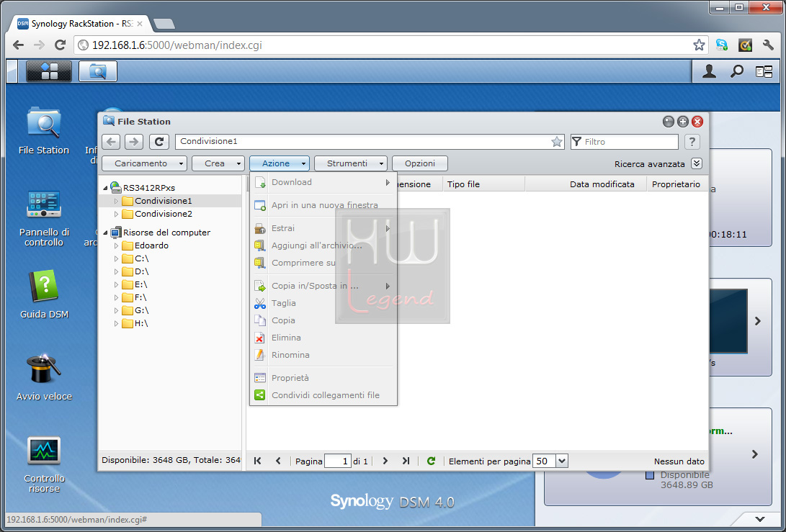Screen dimensions: 786x532
Task: Select Condivisione1 folder in tree
Action: 163,201
